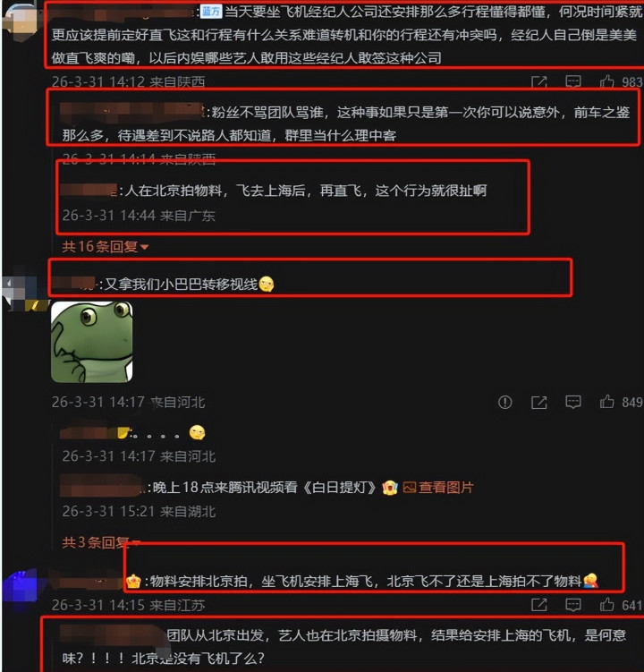The width and height of the screenshot is (644, 672).
Task: Expand 共3条回复 replies
Action: (101, 542)
